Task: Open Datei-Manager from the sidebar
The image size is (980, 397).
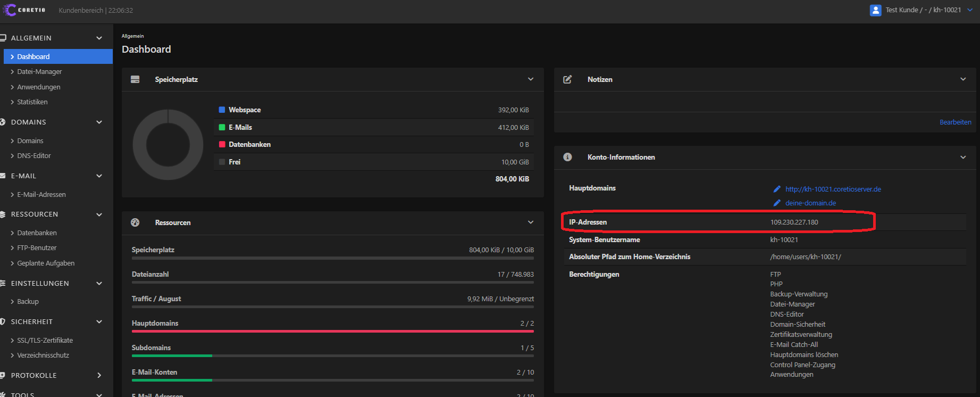Action: tap(39, 71)
